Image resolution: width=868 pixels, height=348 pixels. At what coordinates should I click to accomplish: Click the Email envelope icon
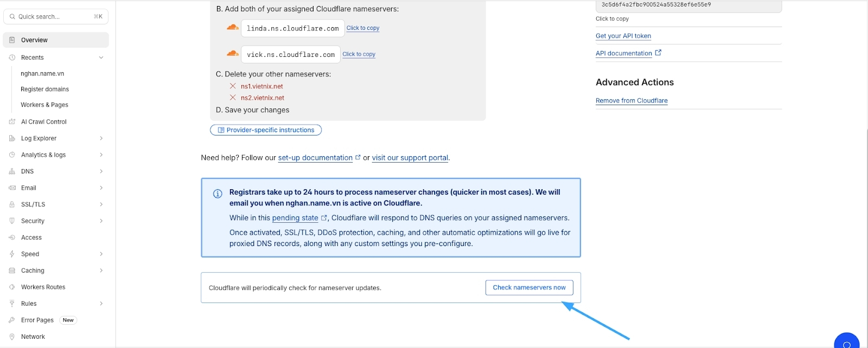[x=12, y=188]
